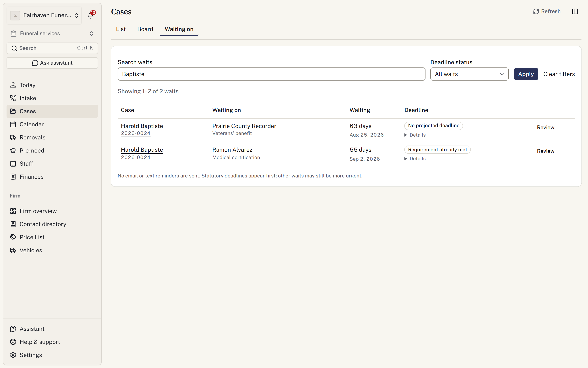588x368 pixels.
Task: Open Finances section
Action: 52,177
